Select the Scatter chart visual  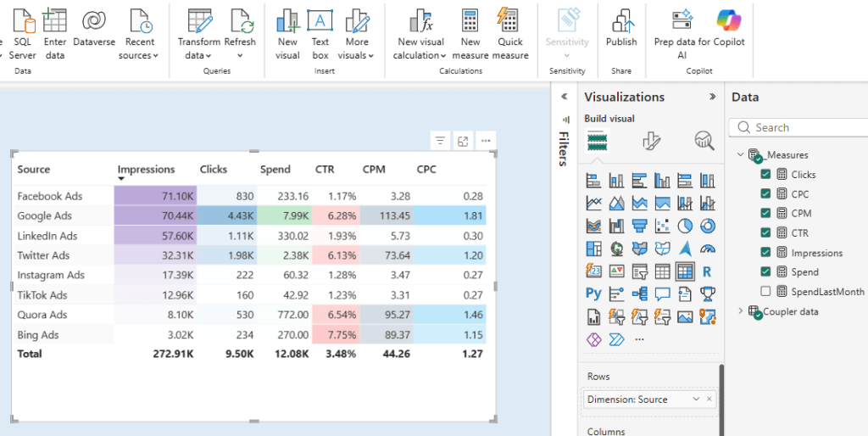[x=663, y=226]
